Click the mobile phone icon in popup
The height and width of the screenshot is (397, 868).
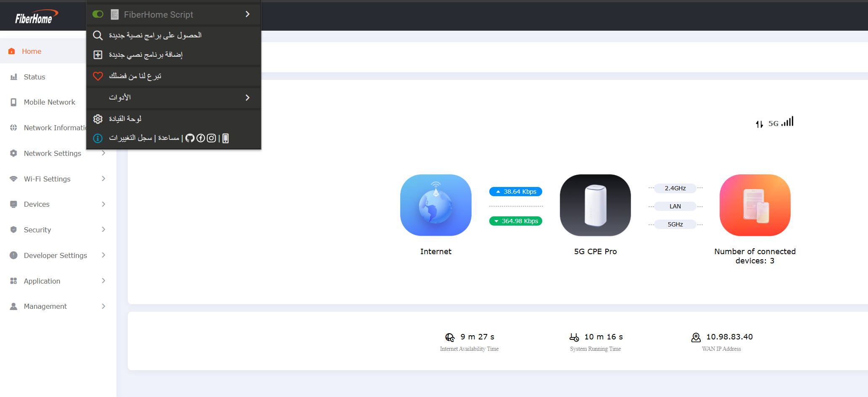pos(225,138)
